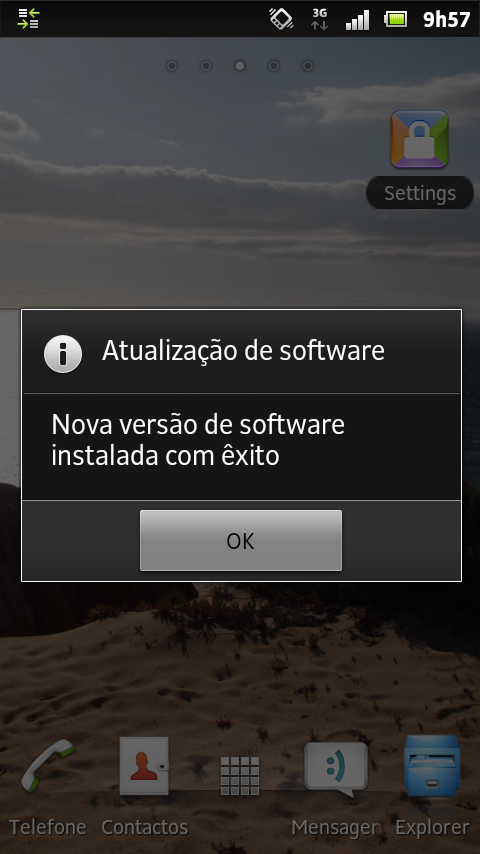
Task: Open the Settings lock icon shortcut
Action: tap(419, 139)
